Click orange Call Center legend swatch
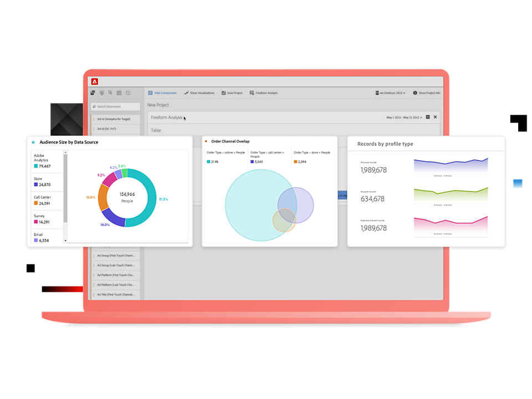Screen dimensions: 532x399 35,203
